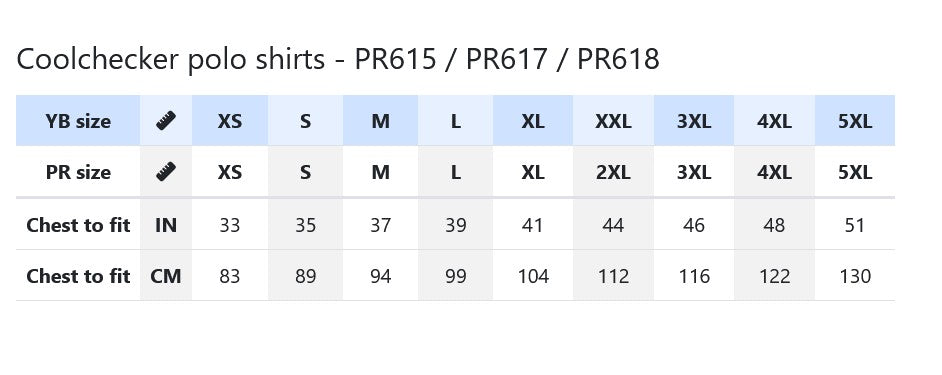The width and height of the screenshot is (942, 375).
Task: Click the 4XL cell in PR size row
Action: click(774, 172)
